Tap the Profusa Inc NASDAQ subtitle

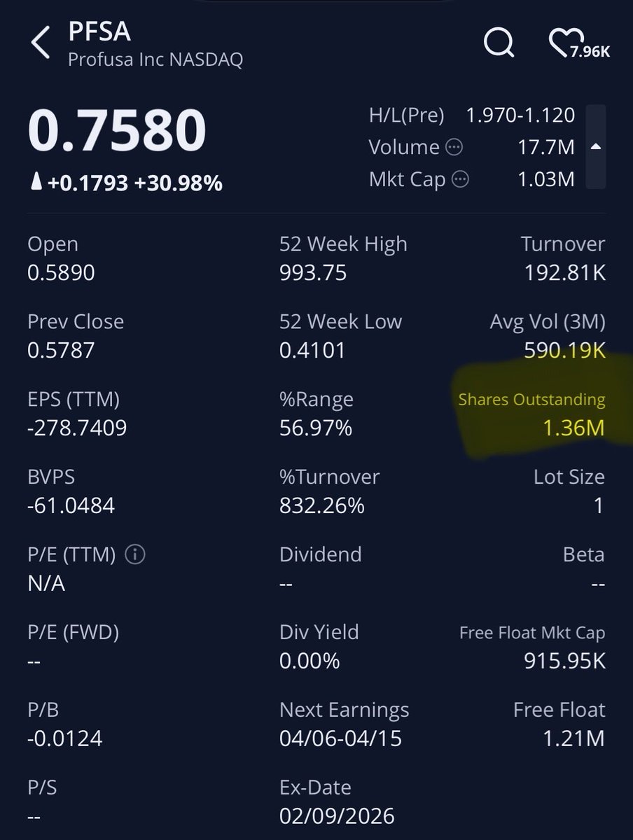click(155, 59)
